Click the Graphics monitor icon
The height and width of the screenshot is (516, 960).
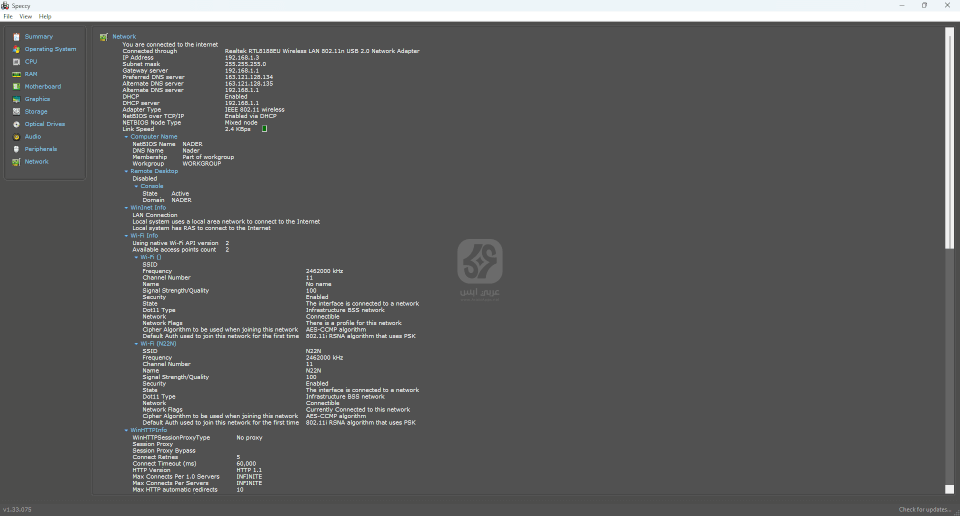16,99
